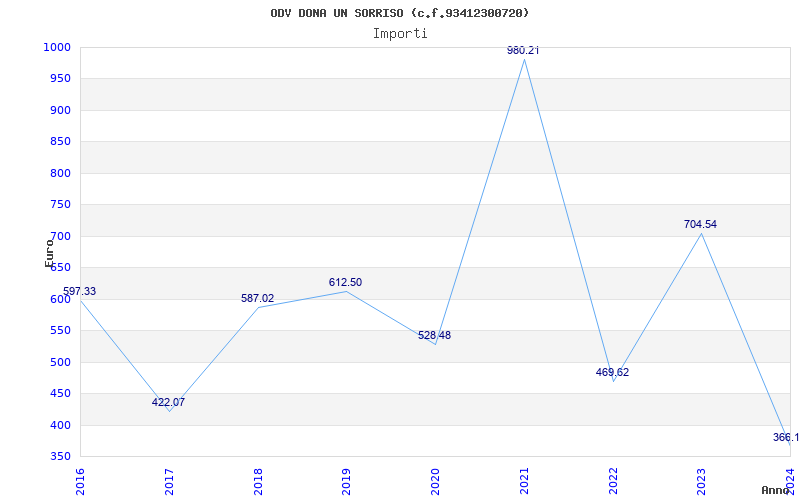Click the 2016 x-axis year label
This screenshot has width=800, height=500.
pos(80,481)
